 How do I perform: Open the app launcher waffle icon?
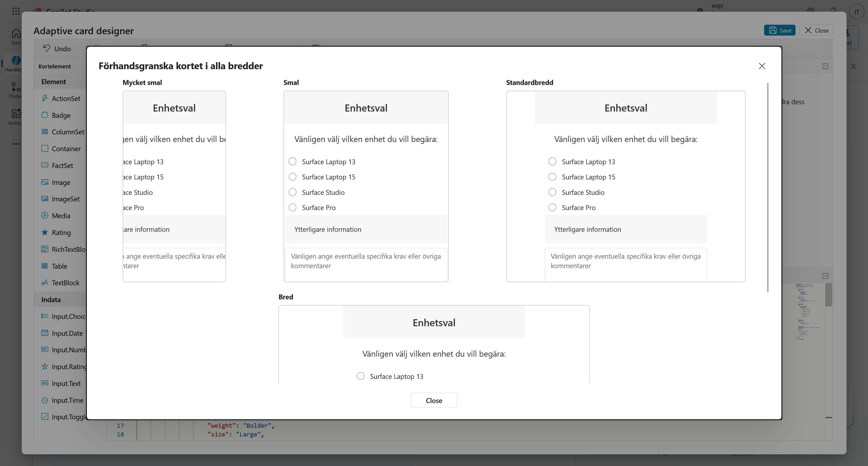[16, 11]
